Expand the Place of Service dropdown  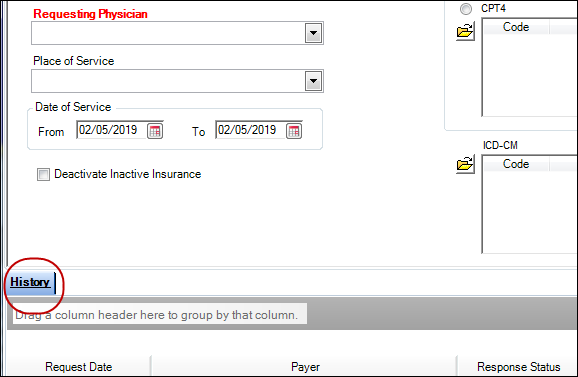313,81
